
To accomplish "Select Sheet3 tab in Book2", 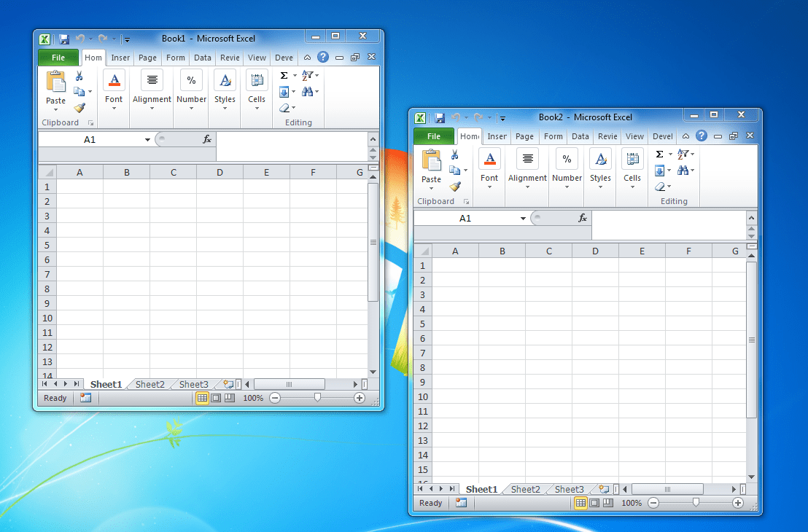I will tap(569, 490).
